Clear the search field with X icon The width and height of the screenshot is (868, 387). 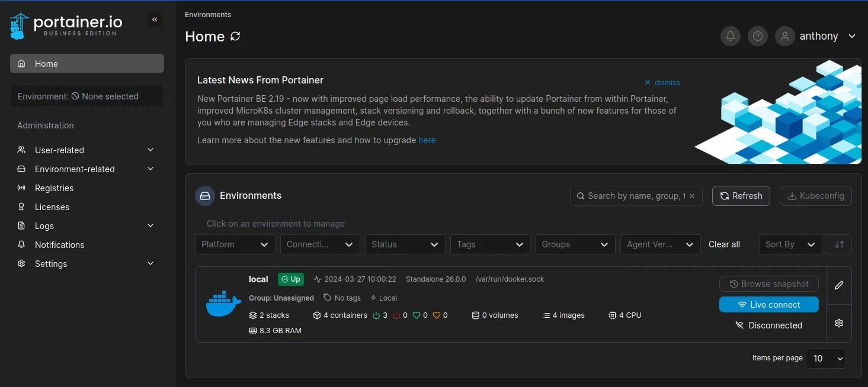691,196
